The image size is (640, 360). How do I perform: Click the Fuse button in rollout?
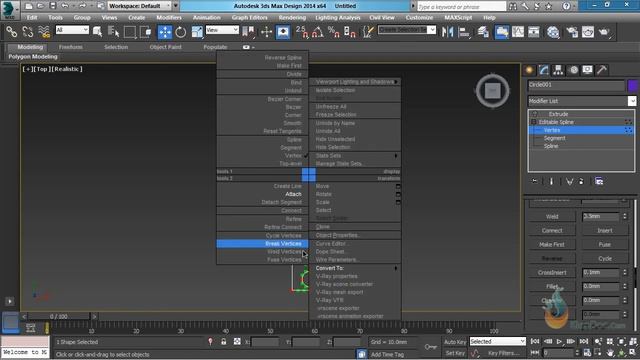click(605, 244)
